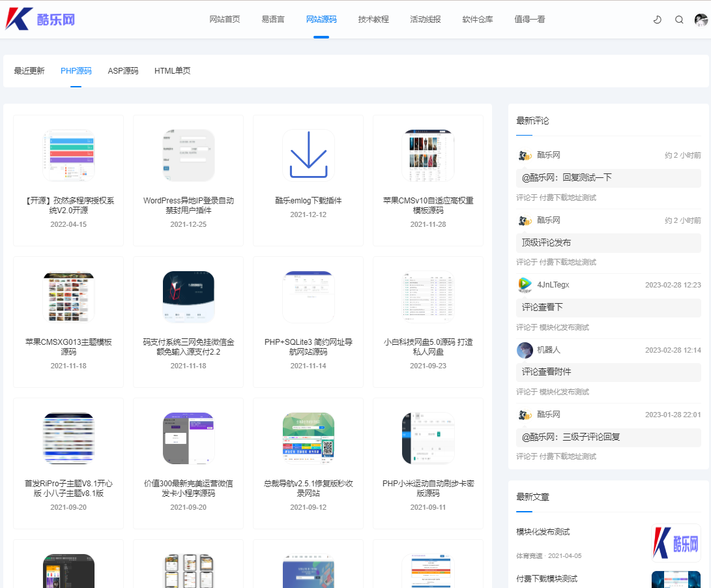Open title 【开源】孜然多程序授权系统V2.0开源
Screen dimensions: 711x588
click(x=68, y=205)
